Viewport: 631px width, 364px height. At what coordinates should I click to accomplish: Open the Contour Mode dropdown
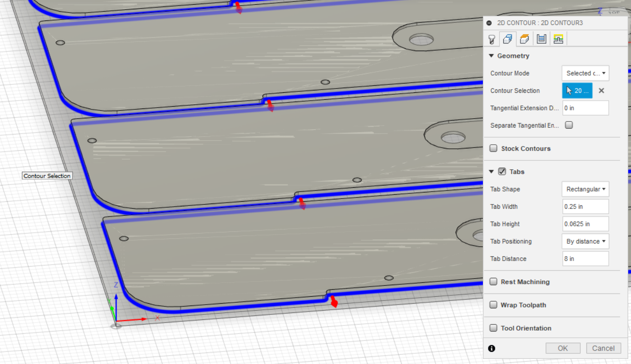585,73
